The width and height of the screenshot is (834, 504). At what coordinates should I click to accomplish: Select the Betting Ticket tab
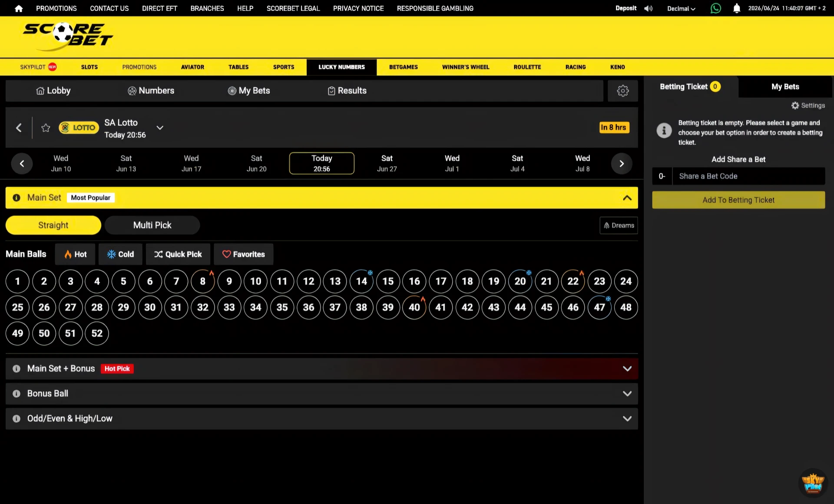[690, 87]
